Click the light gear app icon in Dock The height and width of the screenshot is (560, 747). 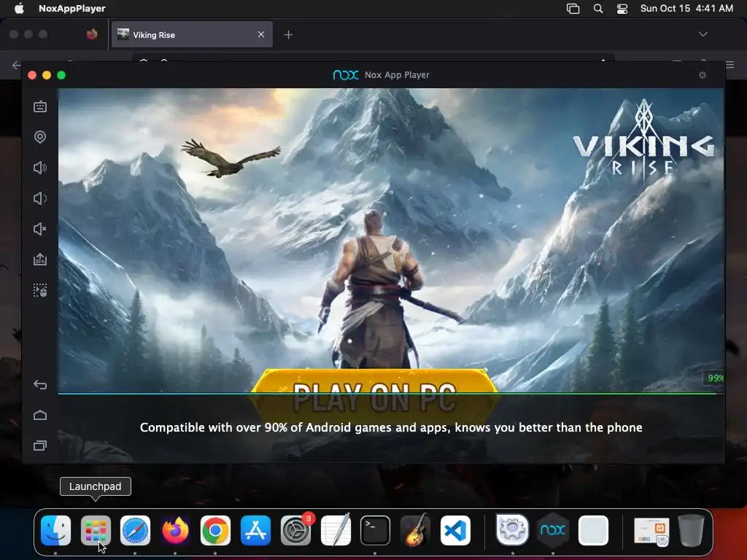pos(513,530)
